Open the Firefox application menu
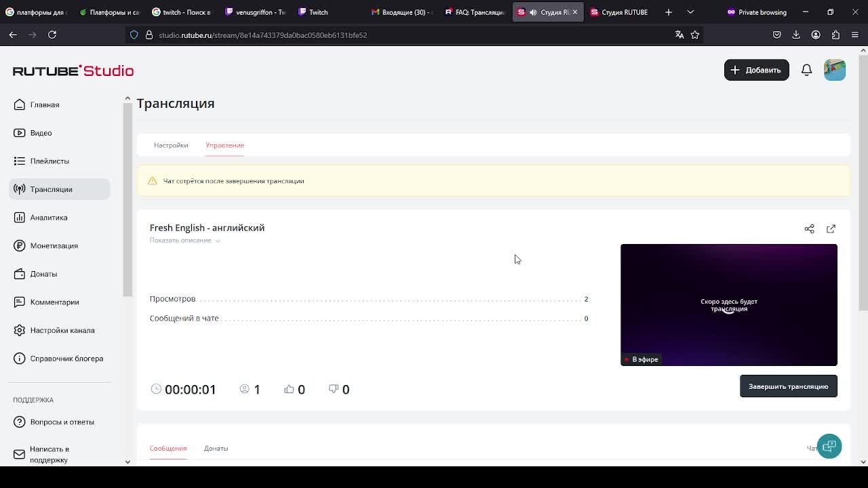Image resolution: width=868 pixels, height=488 pixels. tap(854, 35)
